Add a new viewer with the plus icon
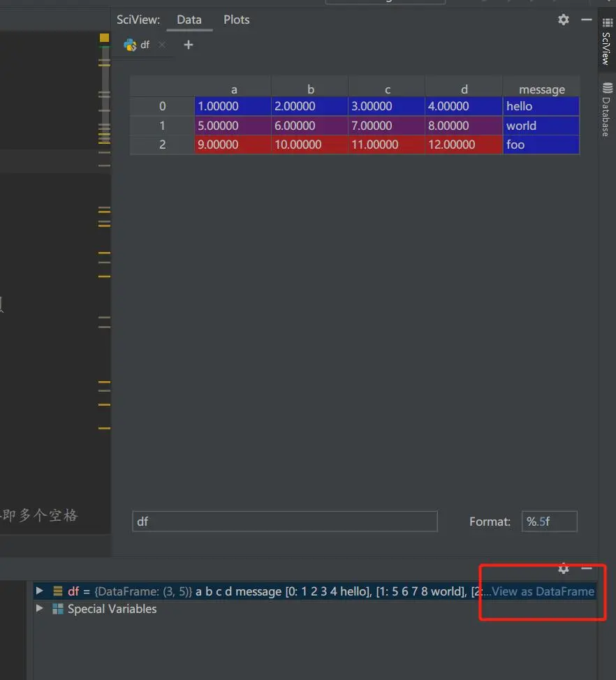The image size is (616, 680). 188,45
